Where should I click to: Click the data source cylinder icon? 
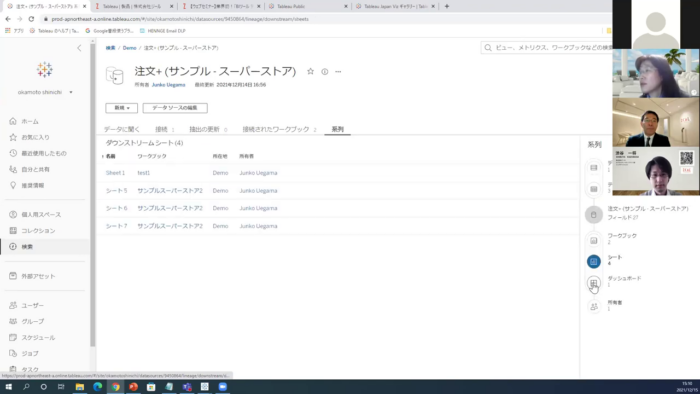[x=115, y=75]
